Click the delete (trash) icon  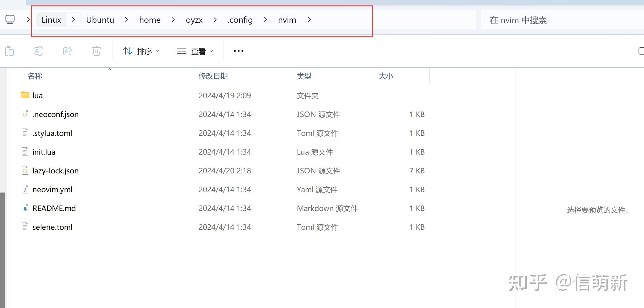pos(96,51)
